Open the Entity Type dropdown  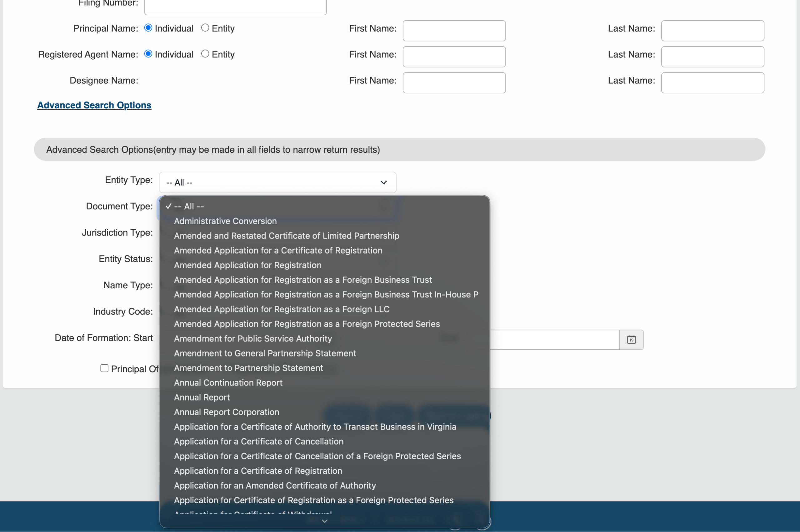click(277, 182)
